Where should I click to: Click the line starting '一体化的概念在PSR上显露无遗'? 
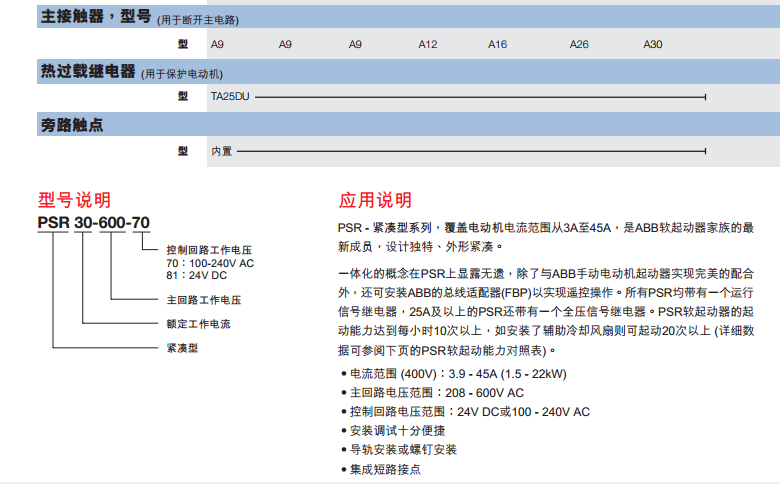click(546, 274)
